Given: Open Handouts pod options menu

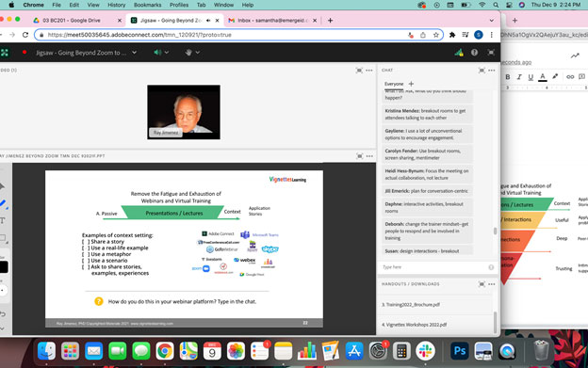Looking at the screenshot, I should coord(492,284).
